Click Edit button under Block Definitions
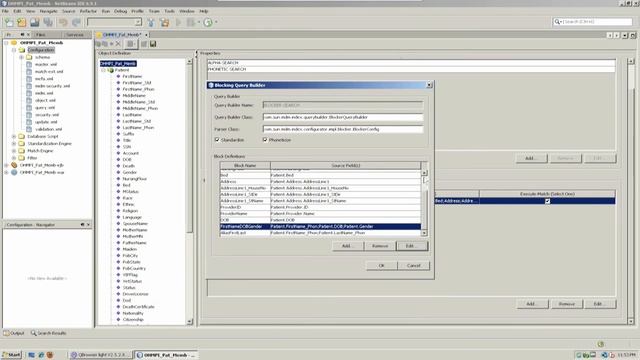This screenshot has width=640, height=360. [x=411, y=246]
